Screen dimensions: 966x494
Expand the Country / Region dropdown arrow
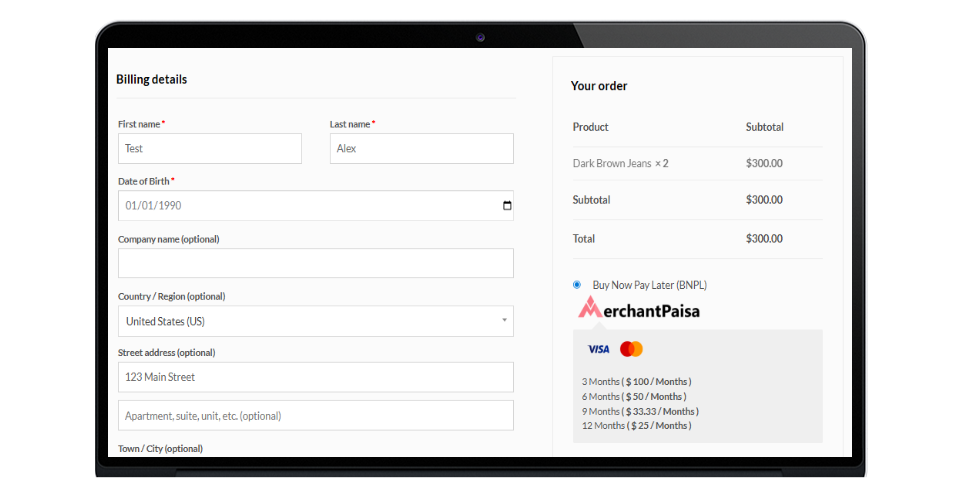[x=505, y=321]
